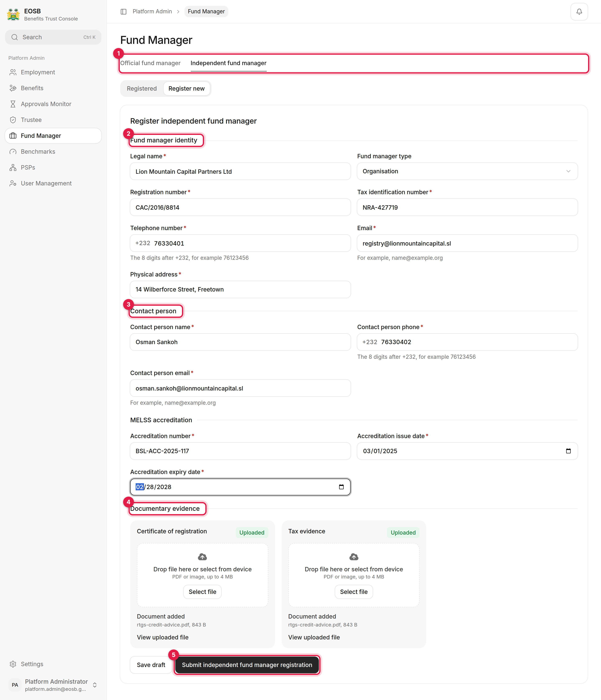This screenshot has width=601, height=700.
Task: Click the Approvals Monitor hourglass icon
Action: coord(13,104)
